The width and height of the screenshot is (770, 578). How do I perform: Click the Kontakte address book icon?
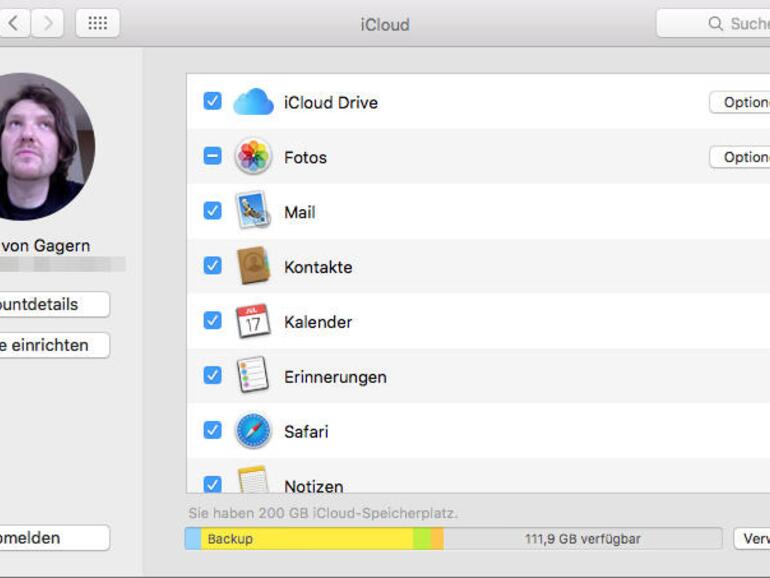(x=253, y=266)
